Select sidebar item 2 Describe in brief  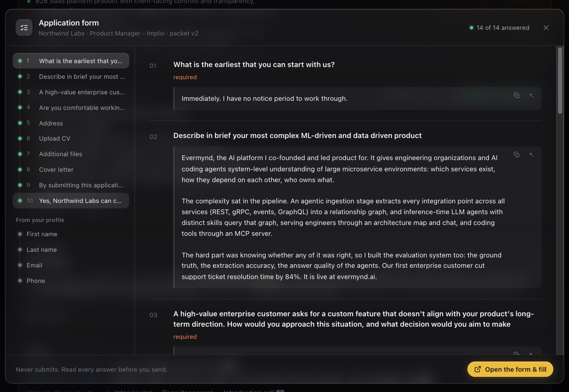click(x=71, y=77)
